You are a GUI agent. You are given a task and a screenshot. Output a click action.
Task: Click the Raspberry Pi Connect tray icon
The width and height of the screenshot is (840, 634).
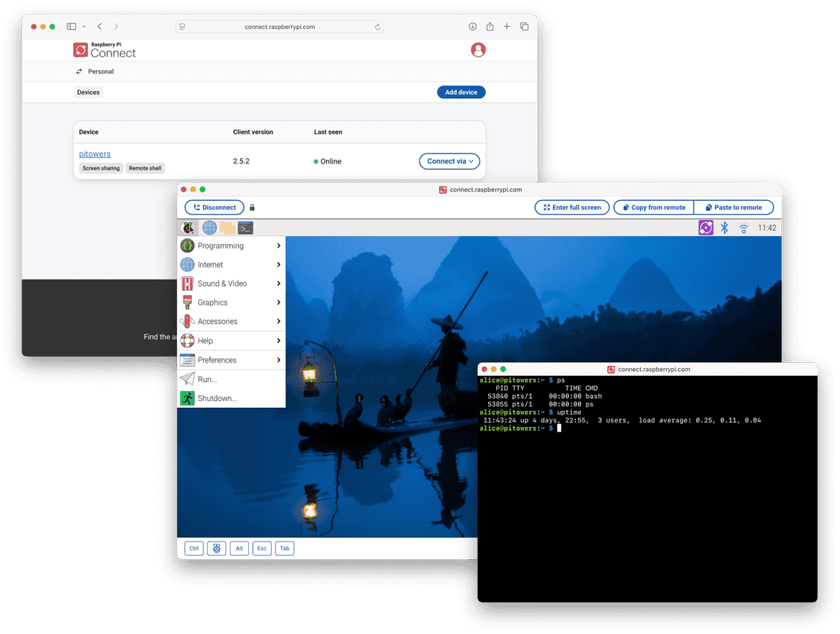[706, 227]
